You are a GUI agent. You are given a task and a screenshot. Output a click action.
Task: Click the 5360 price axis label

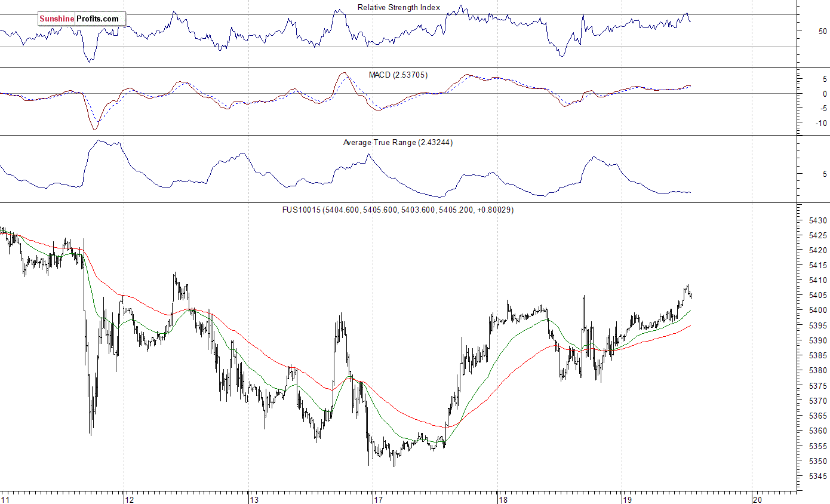(x=817, y=431)
